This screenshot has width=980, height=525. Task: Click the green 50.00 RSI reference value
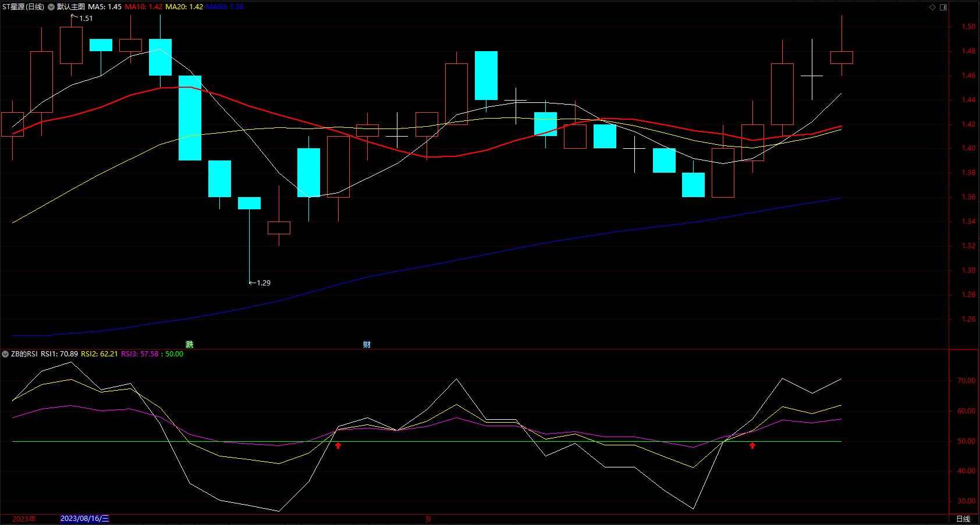click(175, 354)
